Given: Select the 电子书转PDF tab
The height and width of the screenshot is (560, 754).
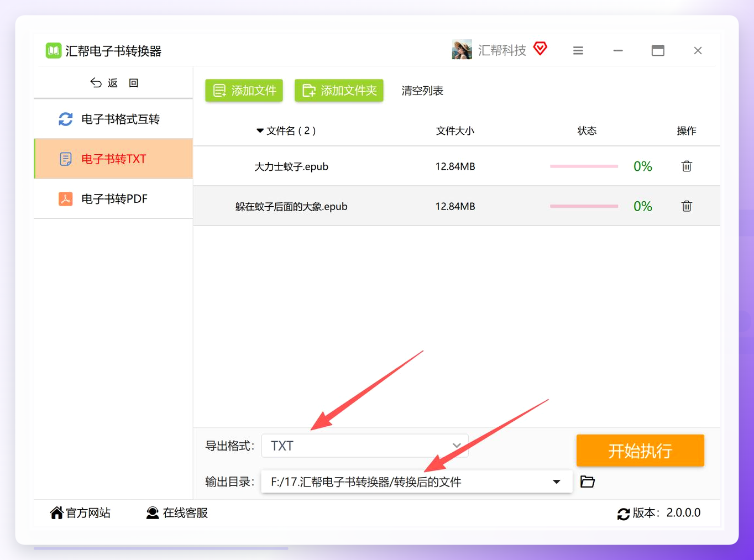Looking at the screenshot, I should [113, 199].
